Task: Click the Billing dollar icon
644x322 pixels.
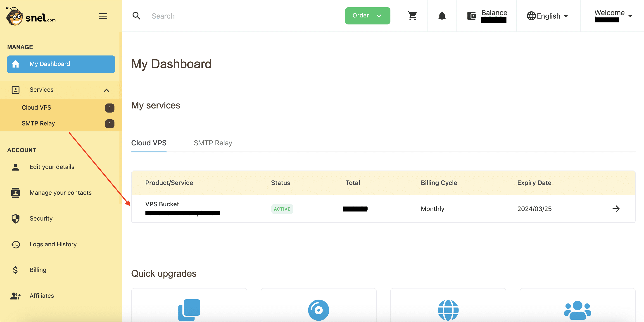Action: coord(15,270)
